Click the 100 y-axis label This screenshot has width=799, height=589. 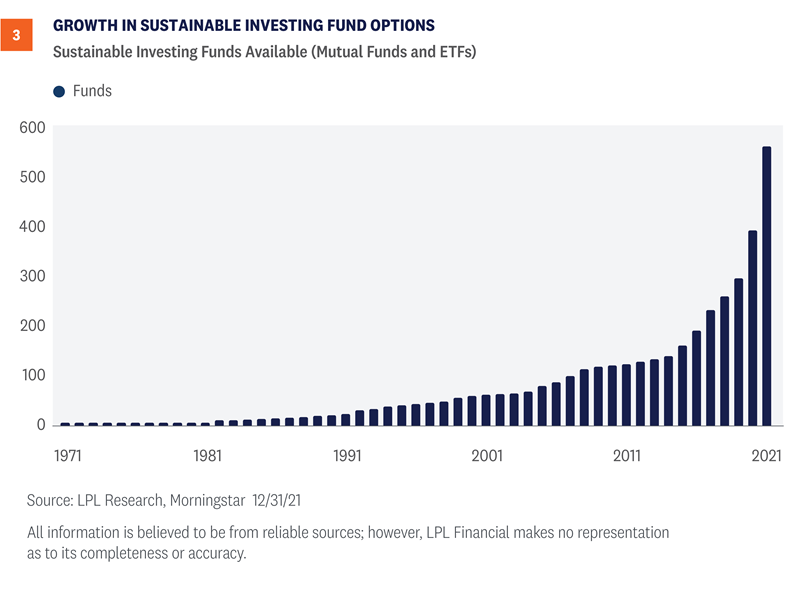[33, 375]
